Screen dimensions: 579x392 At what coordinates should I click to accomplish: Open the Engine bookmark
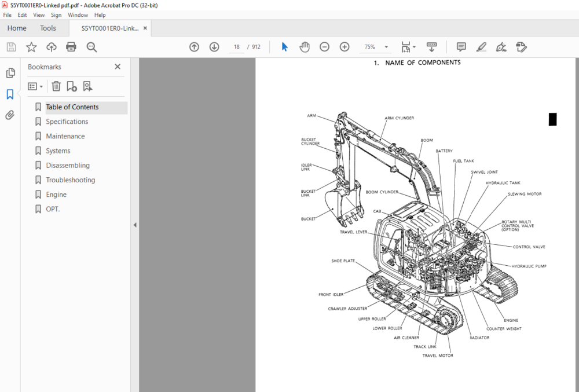[x=56, y=195]
